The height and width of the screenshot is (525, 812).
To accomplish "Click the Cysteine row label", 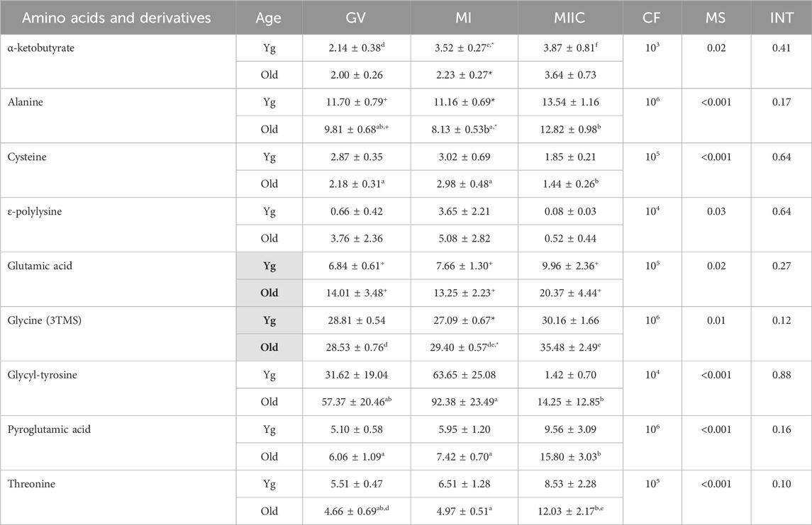I will [27, 157].
